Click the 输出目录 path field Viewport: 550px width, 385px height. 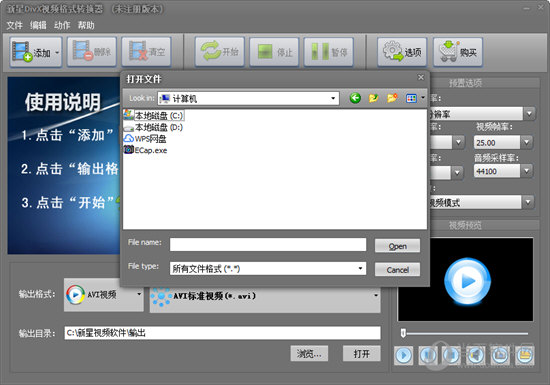pos(222,333)
